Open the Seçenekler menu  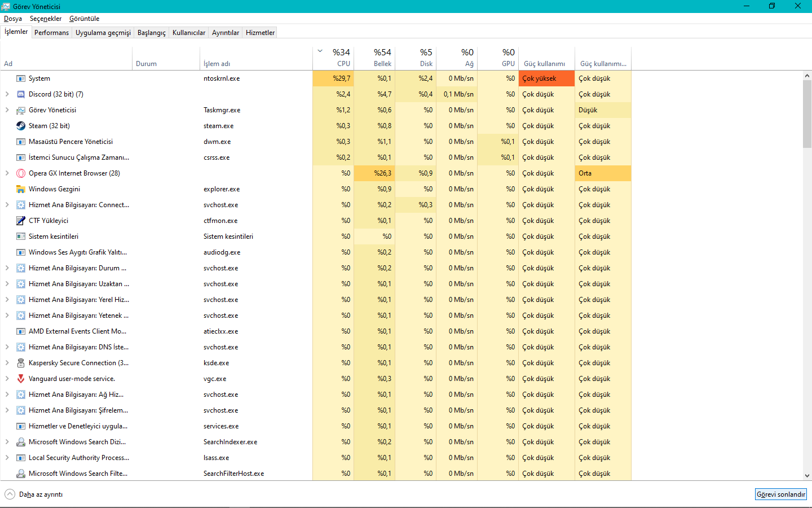click(46, 19)
